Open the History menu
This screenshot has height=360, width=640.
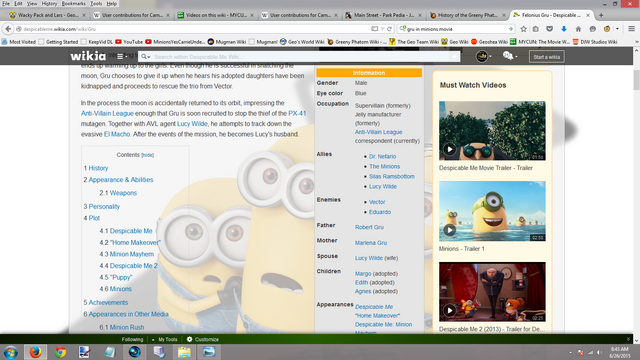[49, 4]
